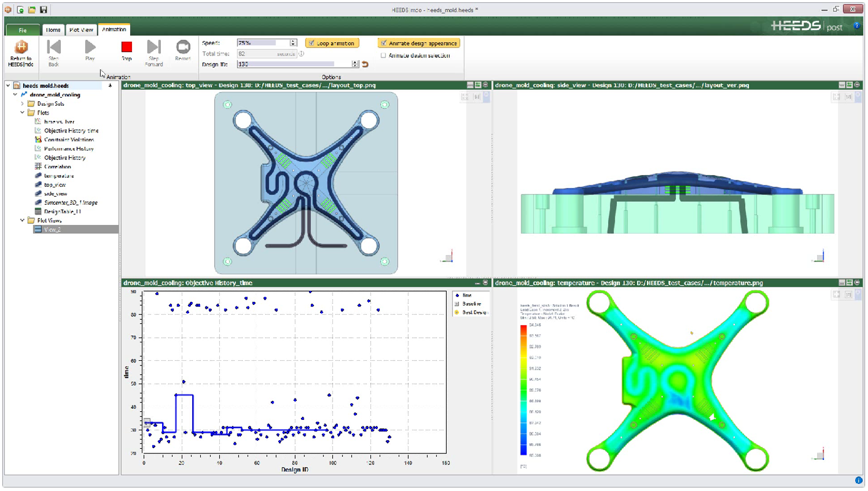Click fit-to-view icon in top_view image
868x491 pixels.
(465, 97)
